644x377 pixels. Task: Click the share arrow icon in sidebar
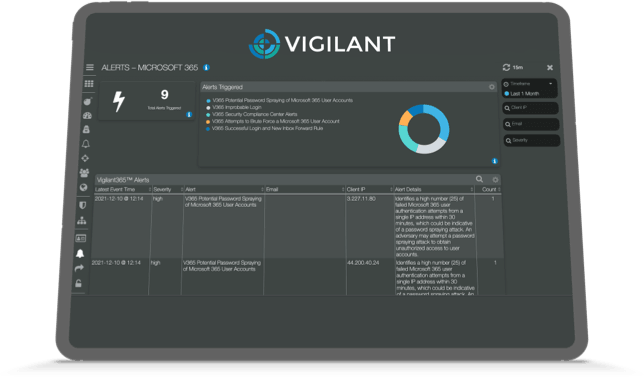pos(79,268)
